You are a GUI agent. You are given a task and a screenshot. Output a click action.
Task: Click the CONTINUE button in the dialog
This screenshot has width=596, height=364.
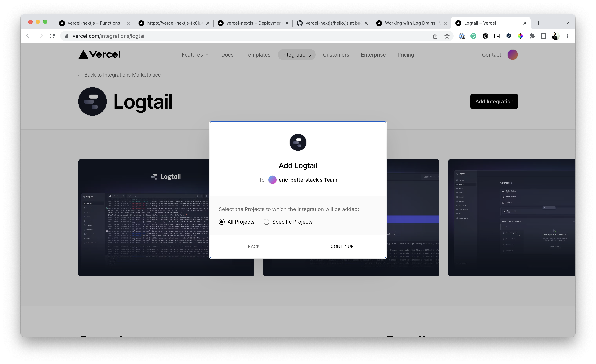(x=342, y=246)
